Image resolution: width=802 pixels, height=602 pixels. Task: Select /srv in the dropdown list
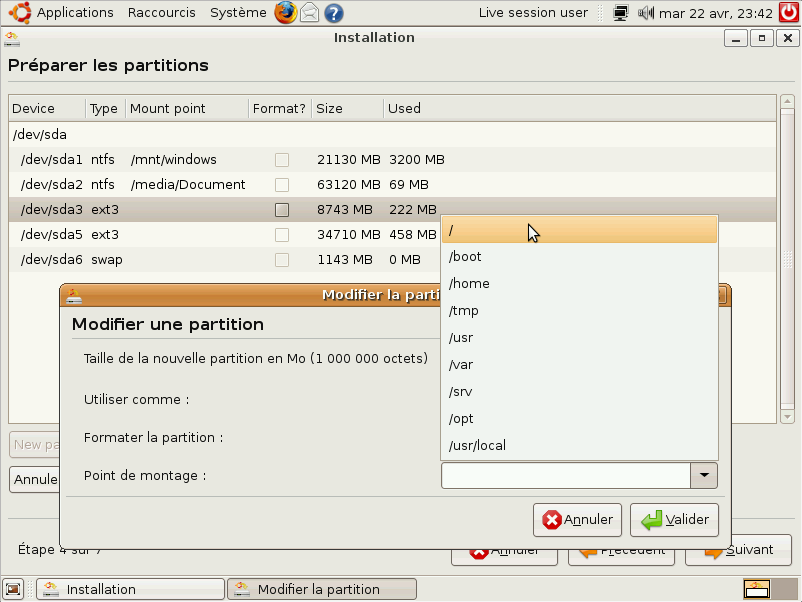point(580,392)
